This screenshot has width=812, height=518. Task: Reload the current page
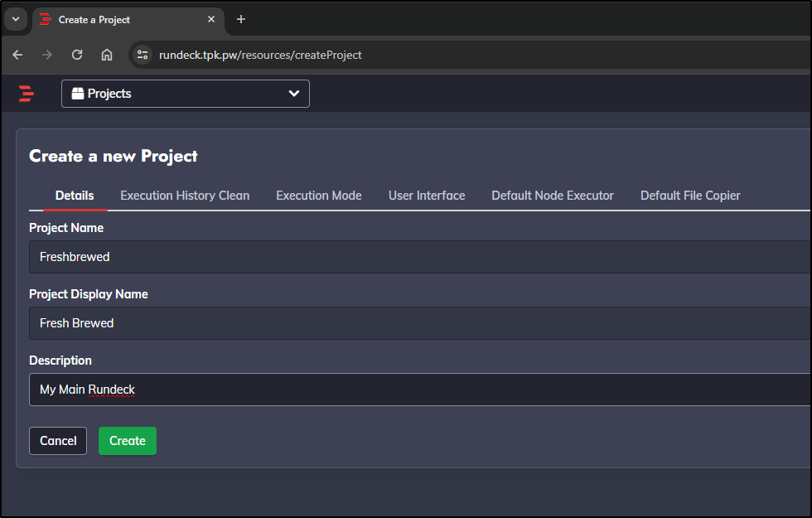pos(77,55)
